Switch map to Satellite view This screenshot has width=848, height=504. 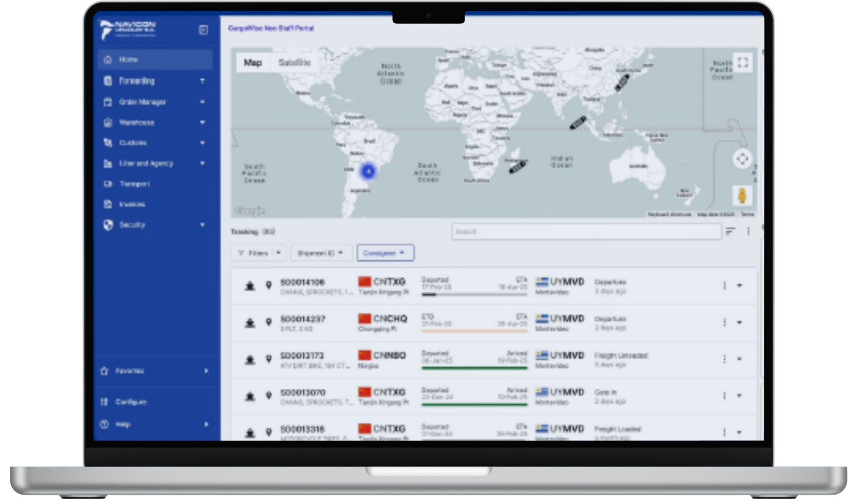point(294,63)
